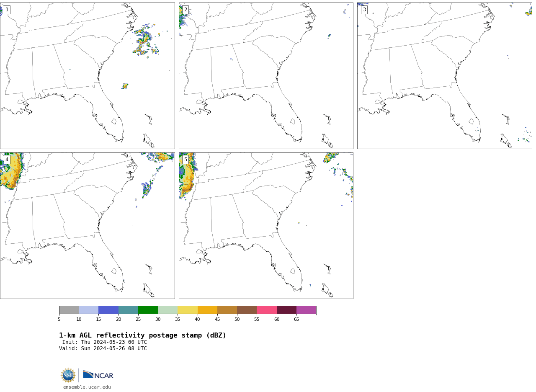Image resolution: width=536 pixels, height=392 pixels.
Task: Open ensemble member 5 reflectivity map
Action: (x=266, y=226)
